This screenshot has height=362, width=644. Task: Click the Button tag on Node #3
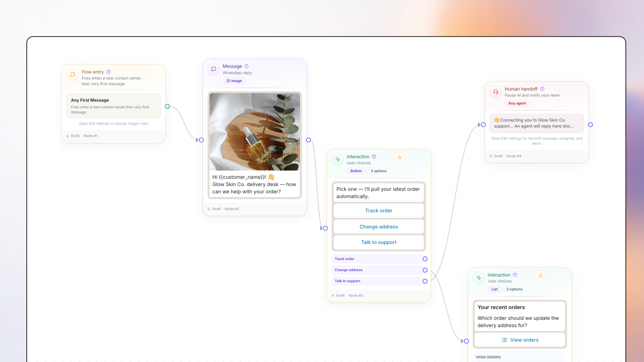click(356, 171)
